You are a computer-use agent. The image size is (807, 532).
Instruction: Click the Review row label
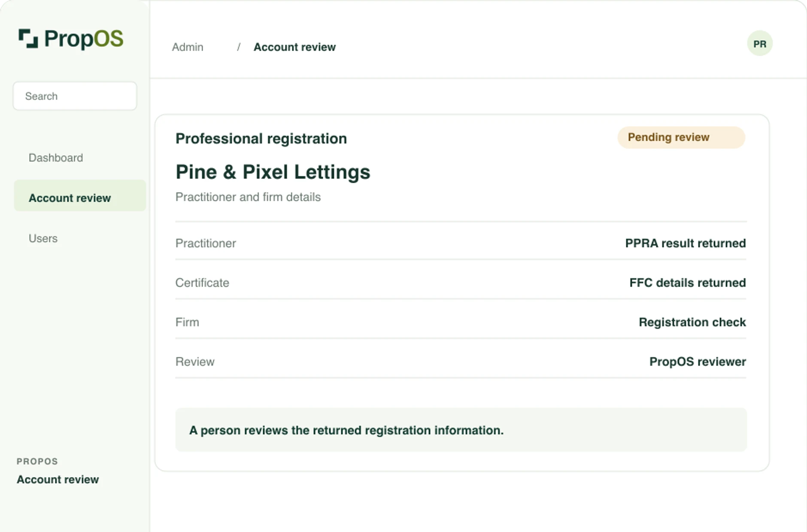(195, 362)
